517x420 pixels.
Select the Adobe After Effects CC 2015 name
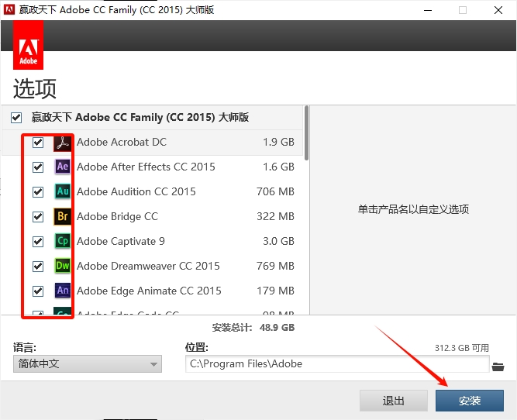click(x=146, y=167)
